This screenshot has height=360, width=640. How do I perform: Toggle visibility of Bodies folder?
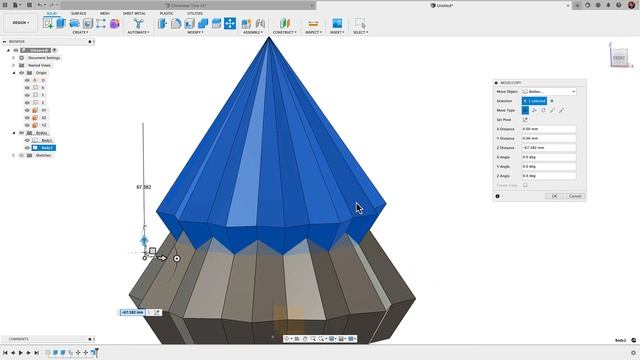[x=22, y=133]
